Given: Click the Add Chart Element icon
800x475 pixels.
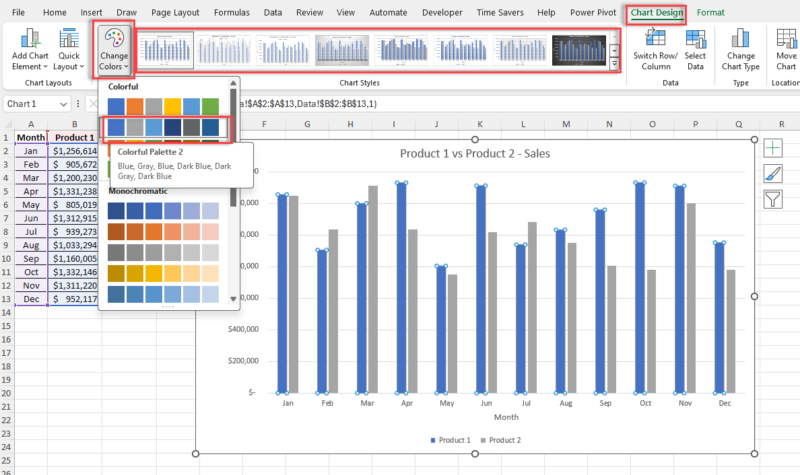Looking at the screenshot, I should (32, 38).
